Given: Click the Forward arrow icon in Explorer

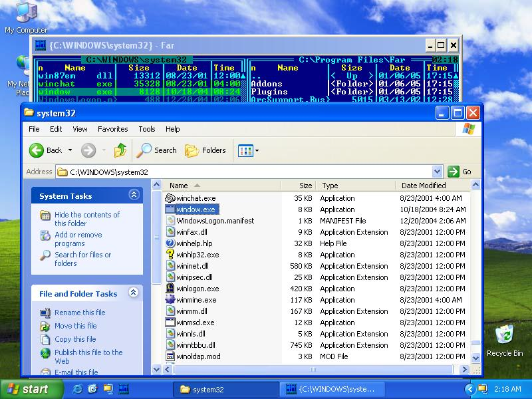Looking at the screenshot, I should click(x=88, y=150).
